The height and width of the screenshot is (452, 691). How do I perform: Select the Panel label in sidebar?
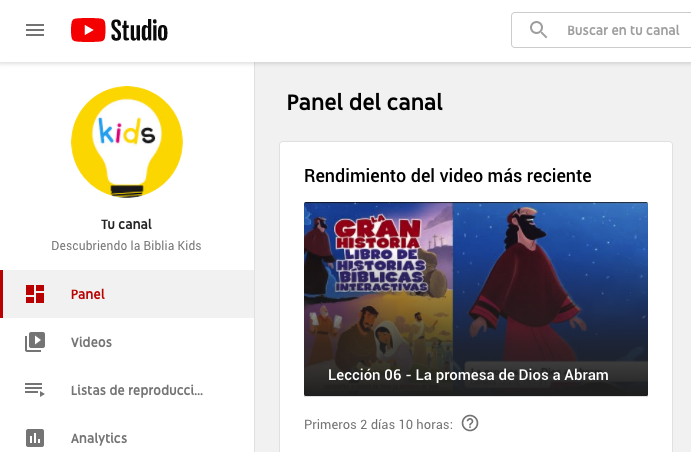pos(88,294)
